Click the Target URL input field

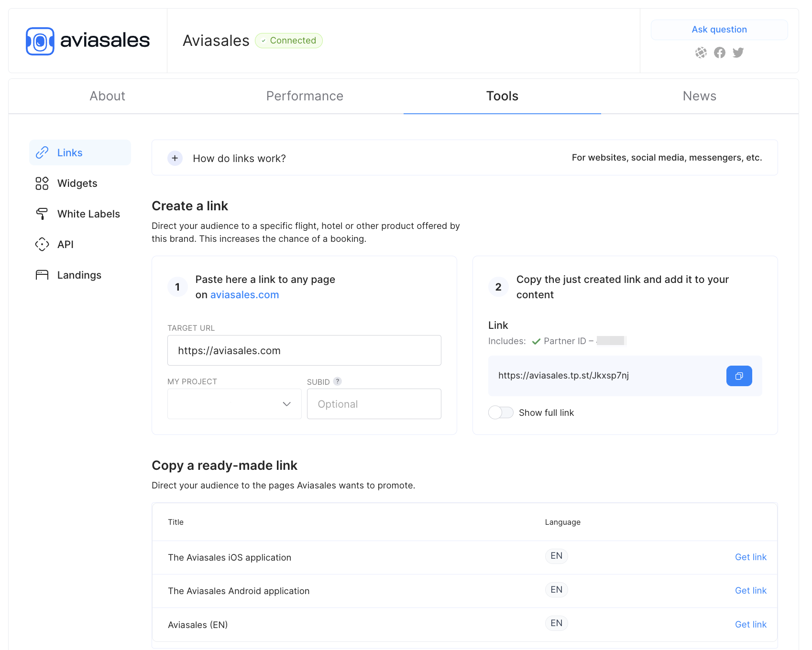[x=304, y=350]
